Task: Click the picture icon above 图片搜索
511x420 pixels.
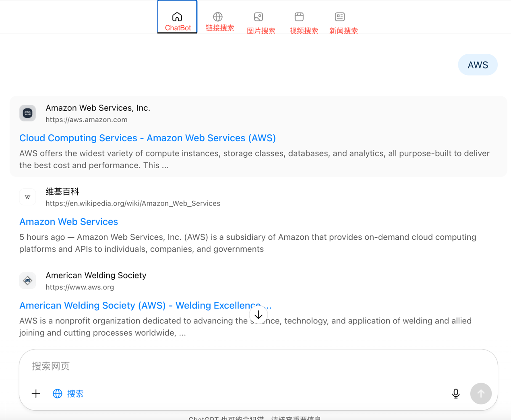Action: (259, 16)
